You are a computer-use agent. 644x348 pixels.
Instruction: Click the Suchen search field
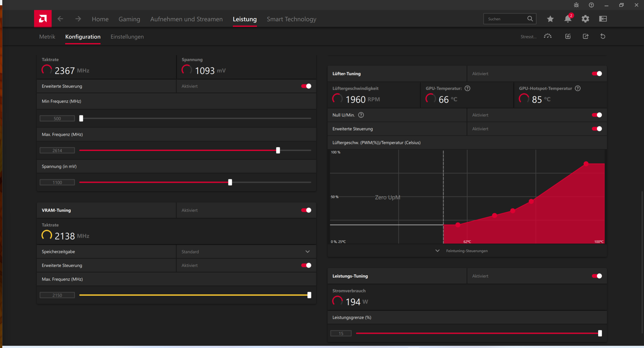pyautogui.click(x=510, y=19)
